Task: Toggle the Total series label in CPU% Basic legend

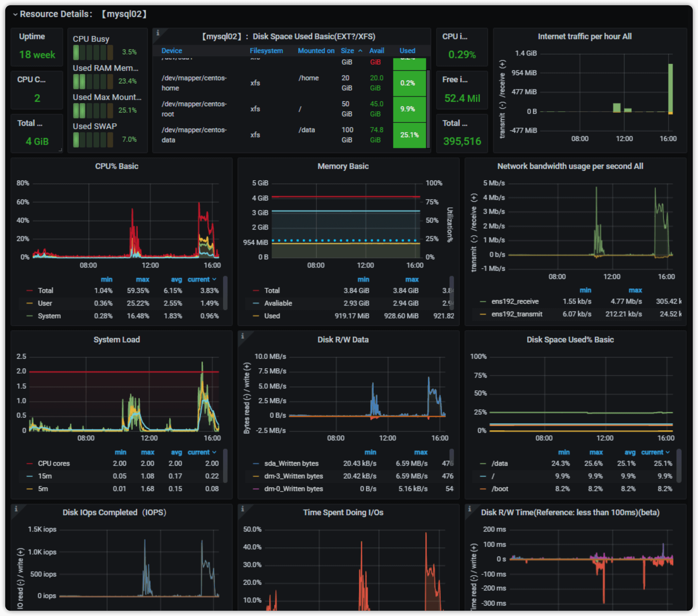Action: (x=45, y=291)
